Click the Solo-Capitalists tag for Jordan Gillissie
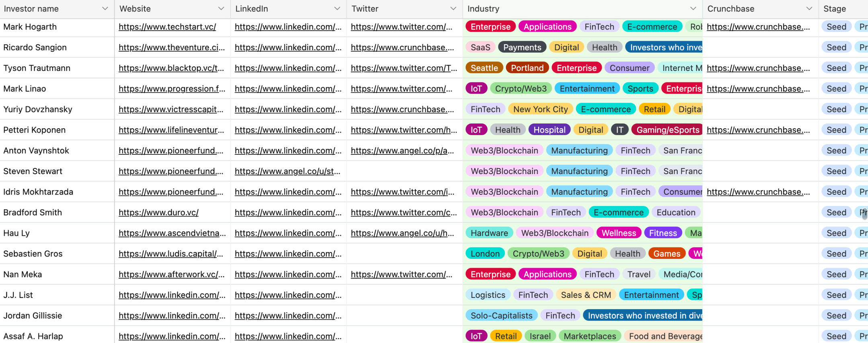868x343 pixels. point(501,316)
